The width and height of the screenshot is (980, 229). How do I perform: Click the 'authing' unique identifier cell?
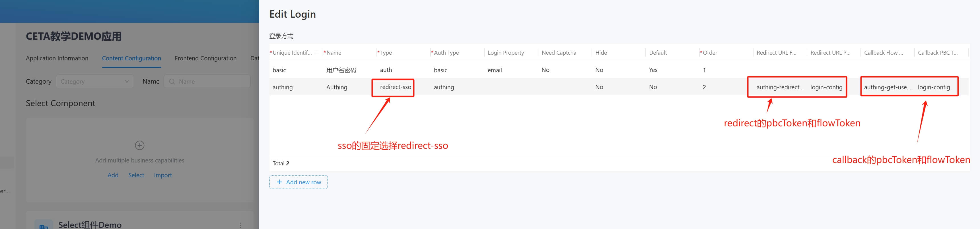[283, 87]
